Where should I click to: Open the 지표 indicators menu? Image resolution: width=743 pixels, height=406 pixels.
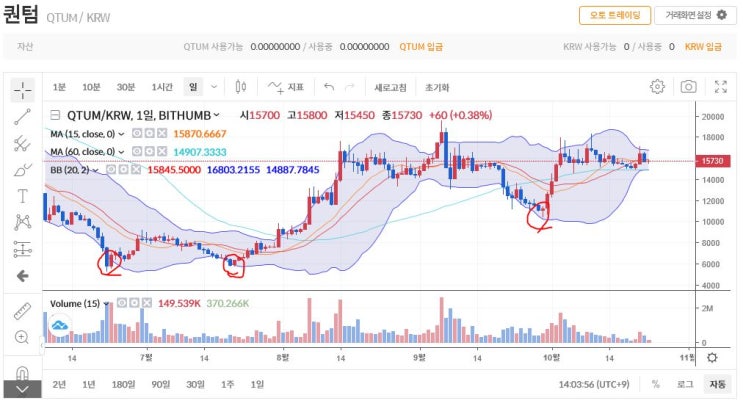point(286,87)
